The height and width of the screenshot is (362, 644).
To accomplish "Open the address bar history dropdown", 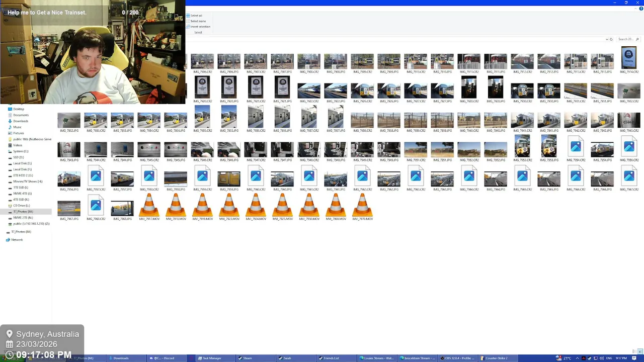I will click(607, 39).
